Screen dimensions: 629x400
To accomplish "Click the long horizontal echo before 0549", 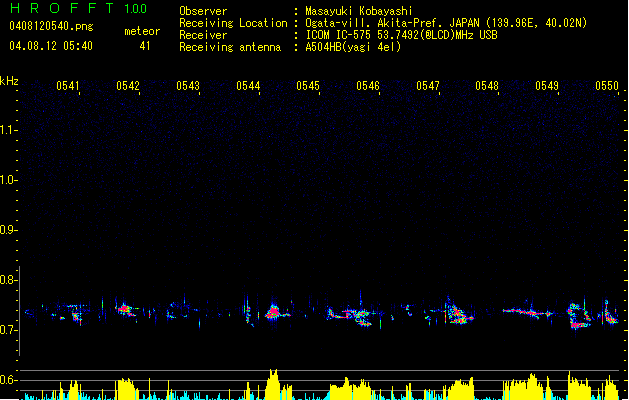I will click(x=529, y=312).
